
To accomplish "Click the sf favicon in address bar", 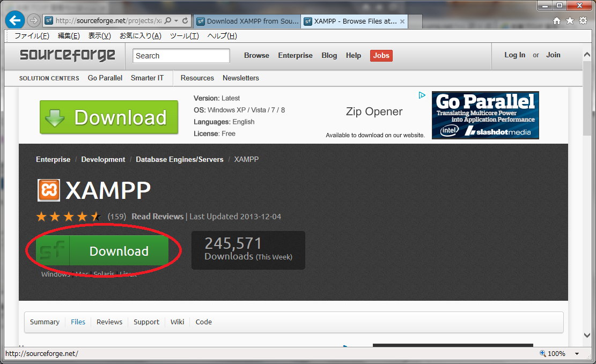I will point(49,20).
